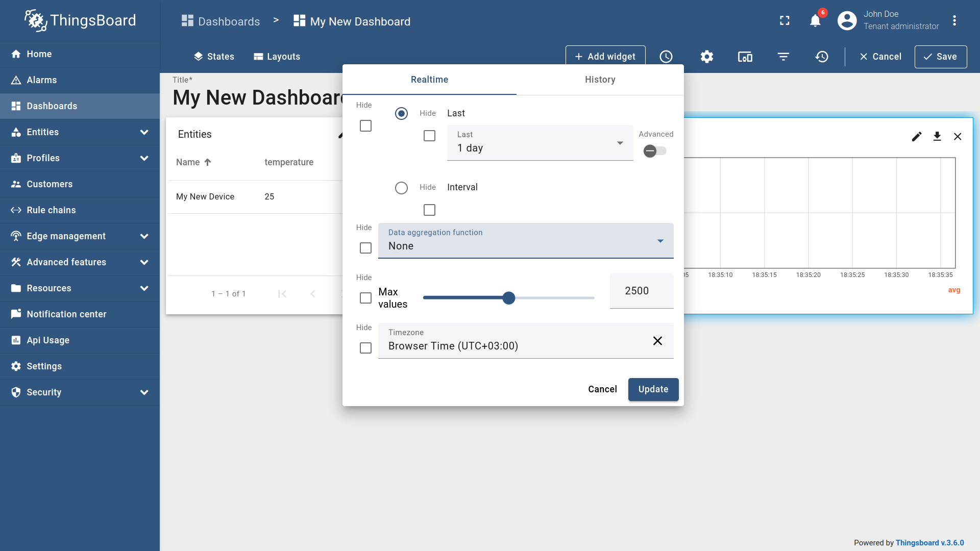Open the dashboard settings gear icon
The height and width of the screenshot is (551, 980).
pos(706,57)
